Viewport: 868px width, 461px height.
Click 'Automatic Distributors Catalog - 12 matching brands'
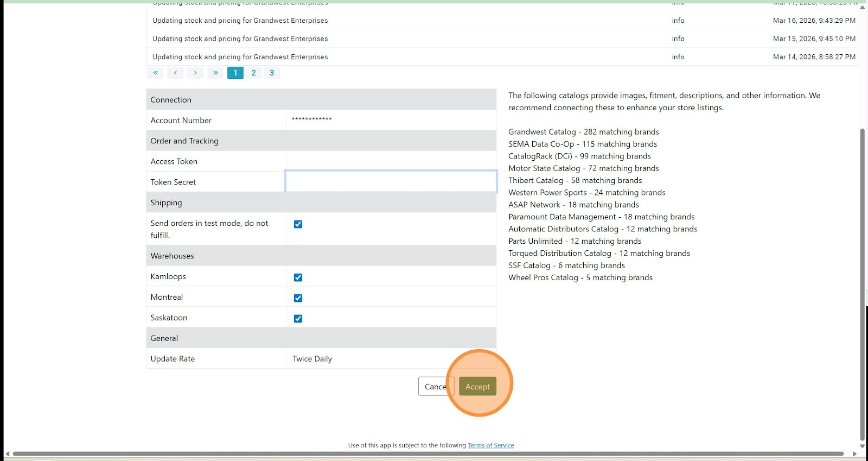point(603,229)
